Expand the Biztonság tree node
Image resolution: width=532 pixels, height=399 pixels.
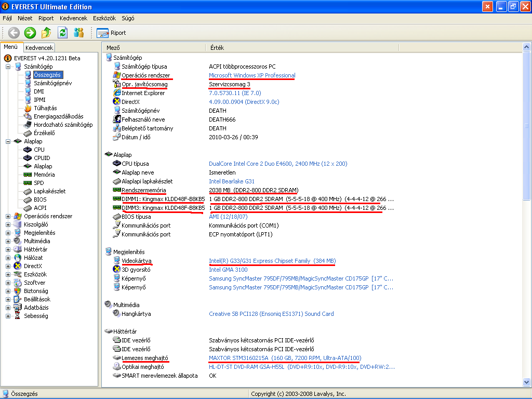8,291
